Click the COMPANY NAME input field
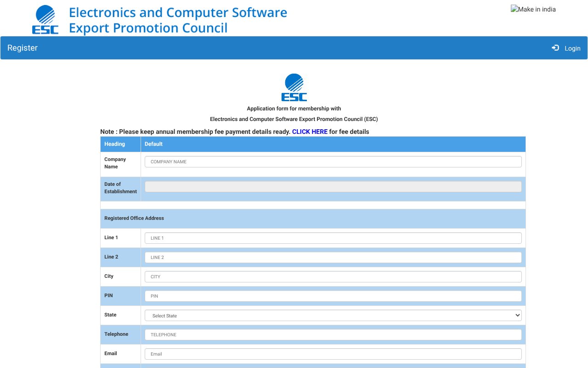Screen dimensions: 588x368 pyautogui.click(x=333, y=161)
